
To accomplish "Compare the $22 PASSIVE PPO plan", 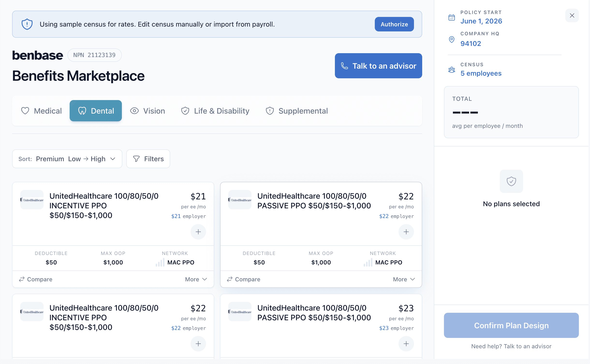I will point(244,279).
